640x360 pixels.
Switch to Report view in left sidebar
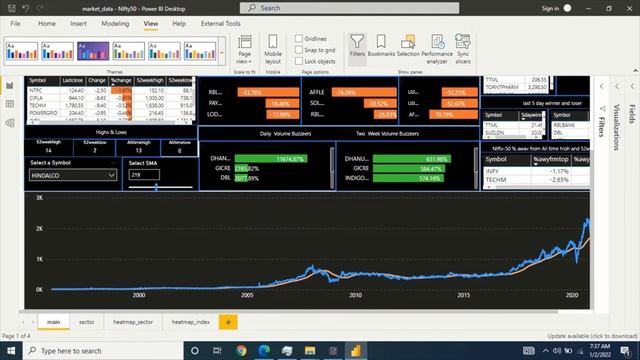pyautogui.click(x=10, y=85)
